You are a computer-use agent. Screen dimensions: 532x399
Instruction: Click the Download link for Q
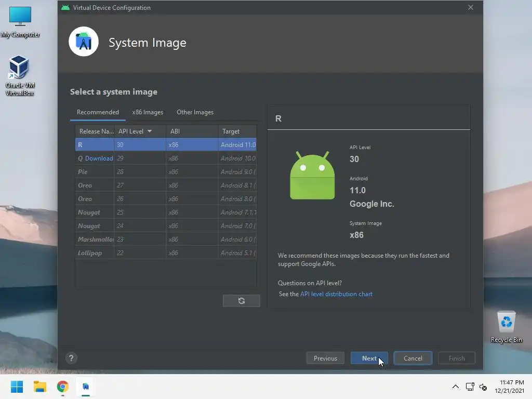(99, 158)
